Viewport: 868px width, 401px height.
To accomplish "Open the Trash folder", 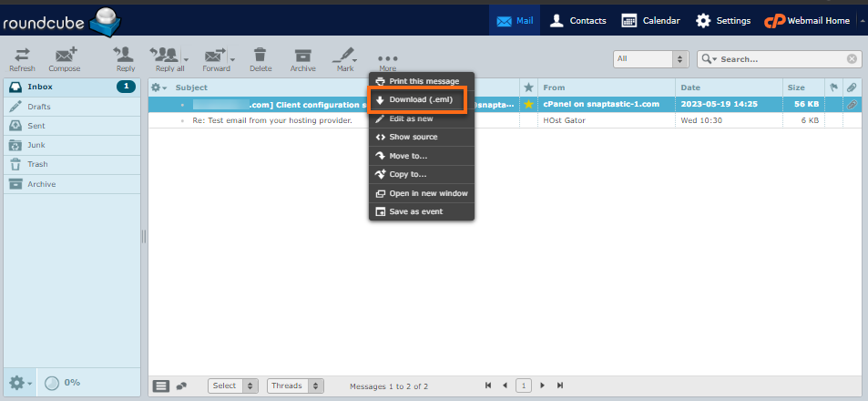I will 72,164.
